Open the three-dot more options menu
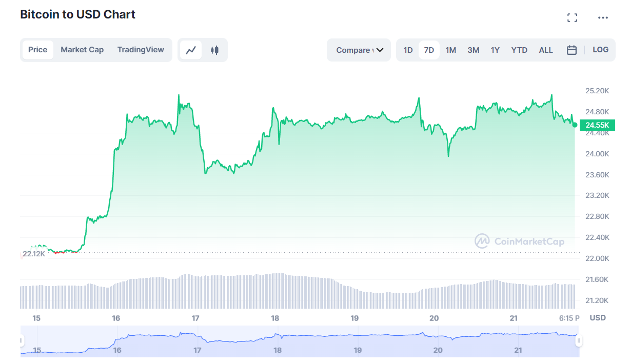 pos(603,18)
